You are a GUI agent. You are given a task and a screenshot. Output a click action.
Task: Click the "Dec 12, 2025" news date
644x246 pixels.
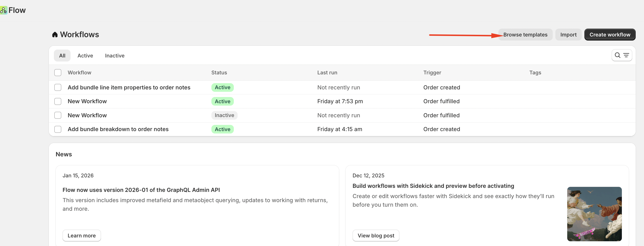click(368, 175)
